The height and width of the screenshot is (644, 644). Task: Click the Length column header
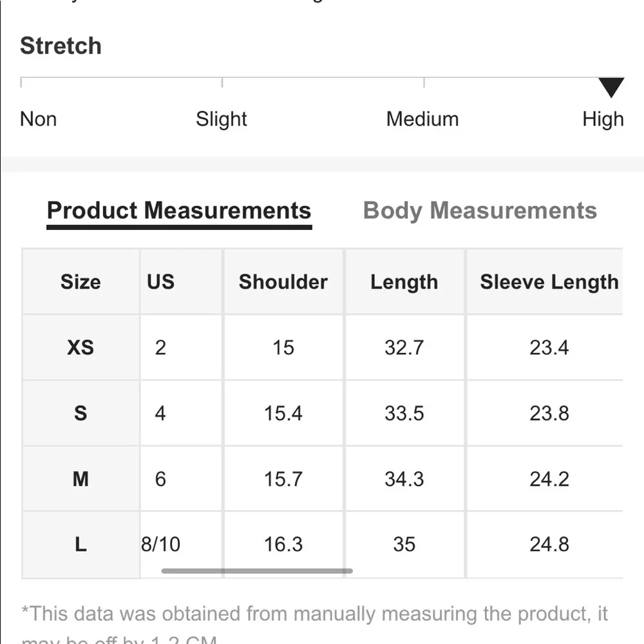pos(404,282)
